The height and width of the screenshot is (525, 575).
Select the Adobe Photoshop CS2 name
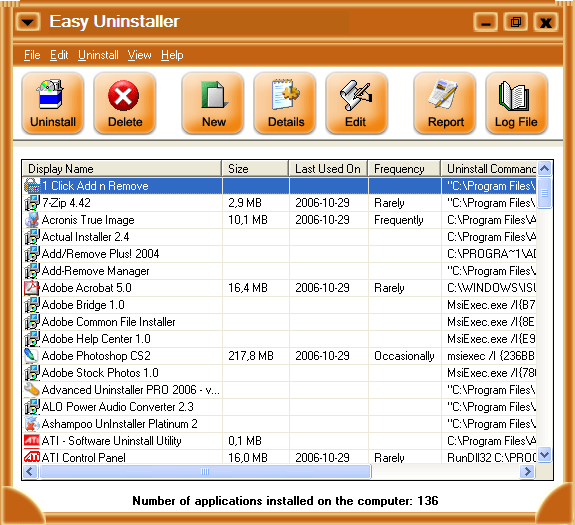click(x=96, y=356)
